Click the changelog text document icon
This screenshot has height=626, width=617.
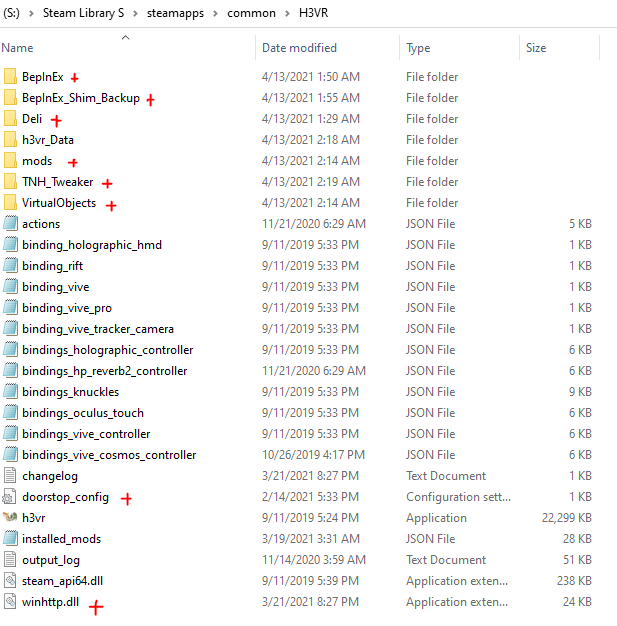pos(10,475)
